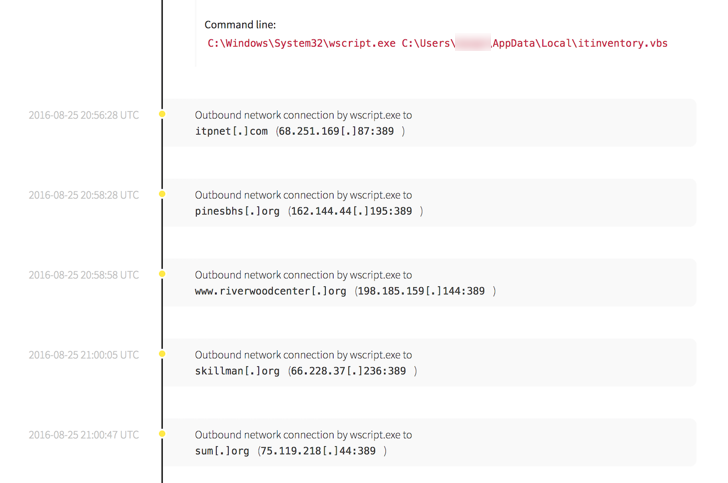Click the timeline marker at 21:00:47 UTC
The image size is (728, 483).
click(162, 435)
